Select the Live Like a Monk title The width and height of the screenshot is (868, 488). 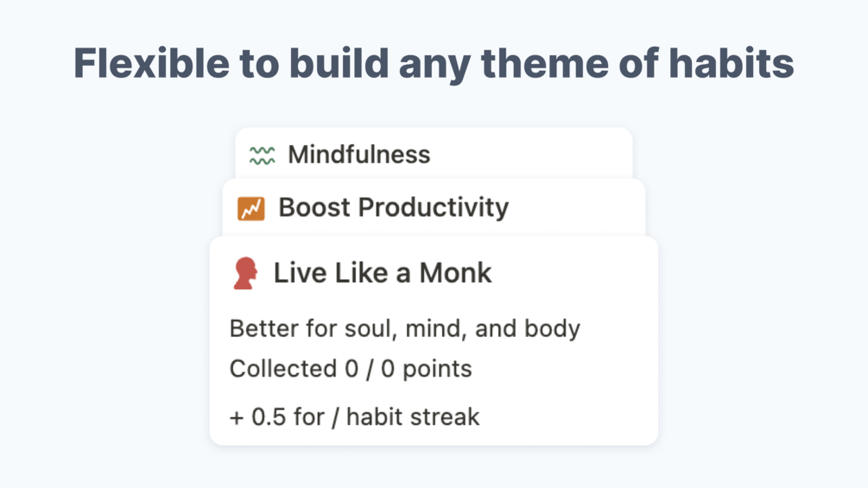coord(383,273)
